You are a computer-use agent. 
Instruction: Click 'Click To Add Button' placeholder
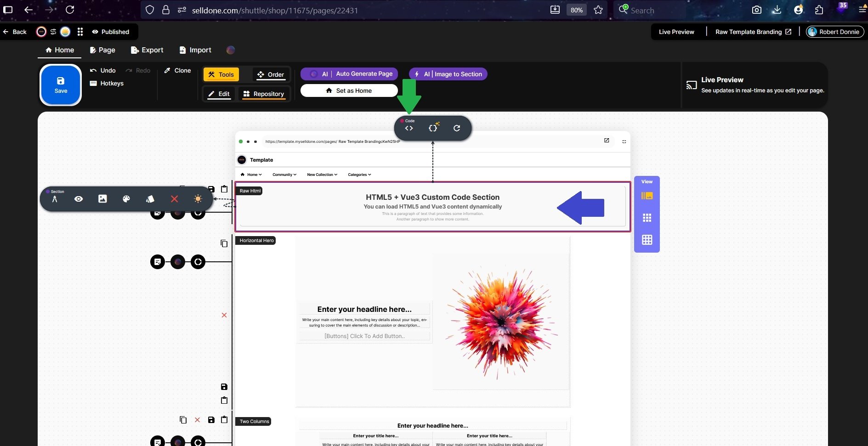364,336
